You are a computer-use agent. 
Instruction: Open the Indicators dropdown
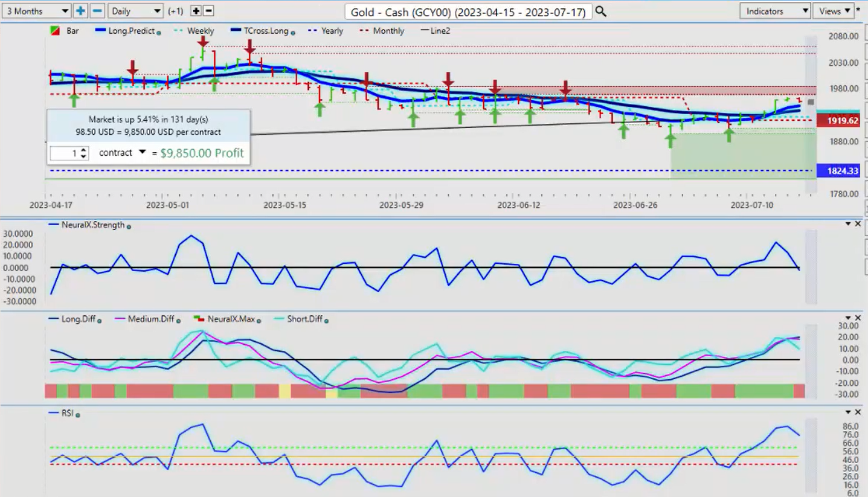point(775,11)
